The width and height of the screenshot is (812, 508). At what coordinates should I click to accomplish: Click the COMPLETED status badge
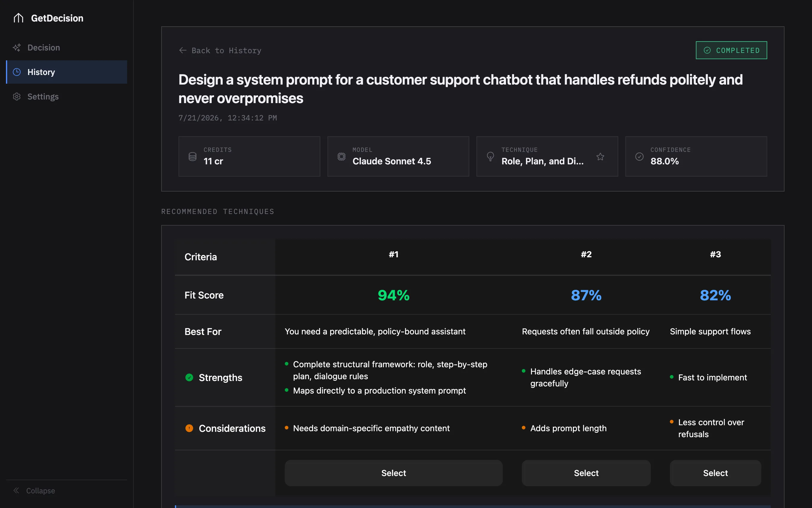731,51
